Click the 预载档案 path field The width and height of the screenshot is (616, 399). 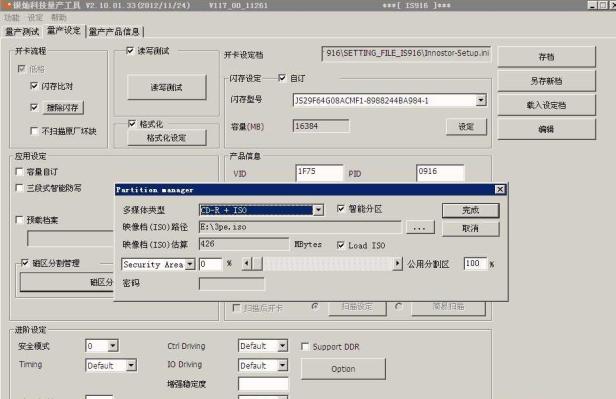71,238
